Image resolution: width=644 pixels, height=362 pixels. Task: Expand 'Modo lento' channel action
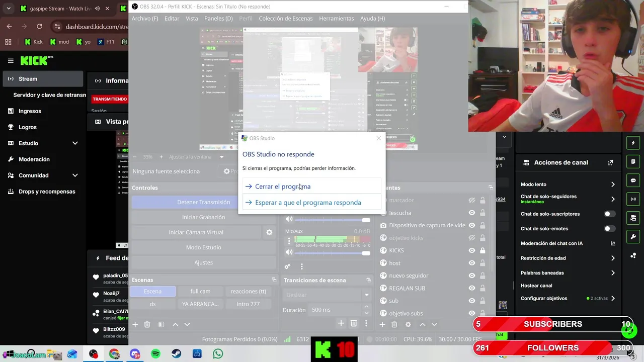pos(612,185)
